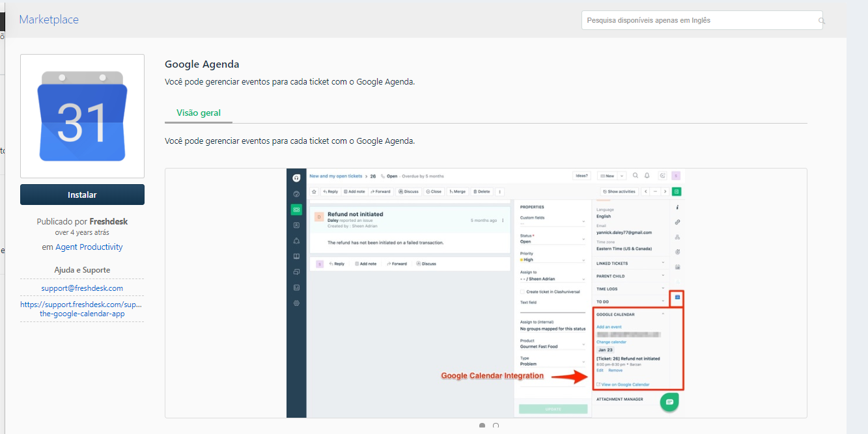Click the dashboard gauge sidebar icon in the preview
This screenshot has width=868, height=434.
coord(296,194)
